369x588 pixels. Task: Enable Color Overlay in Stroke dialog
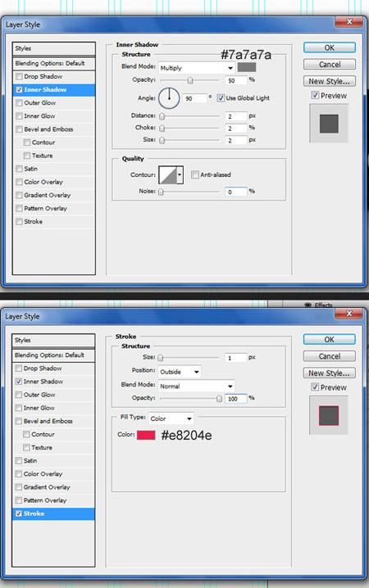pos(18,474)
